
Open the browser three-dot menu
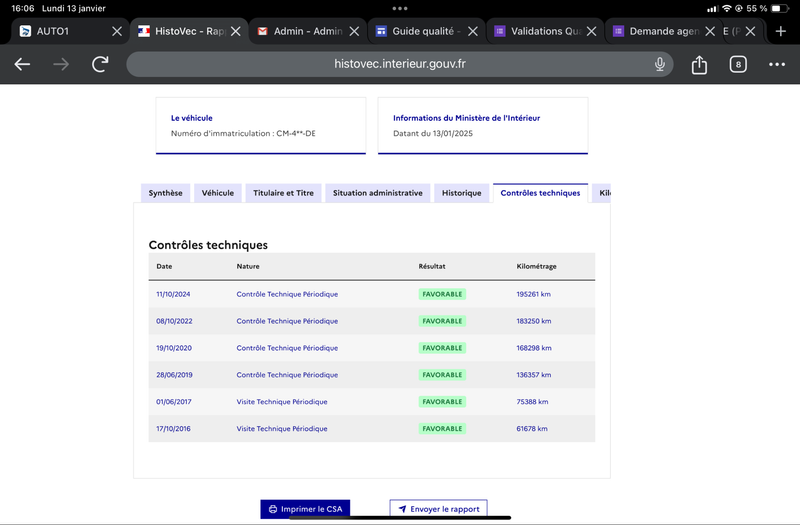pyautogui.click(x=777, y=64)
